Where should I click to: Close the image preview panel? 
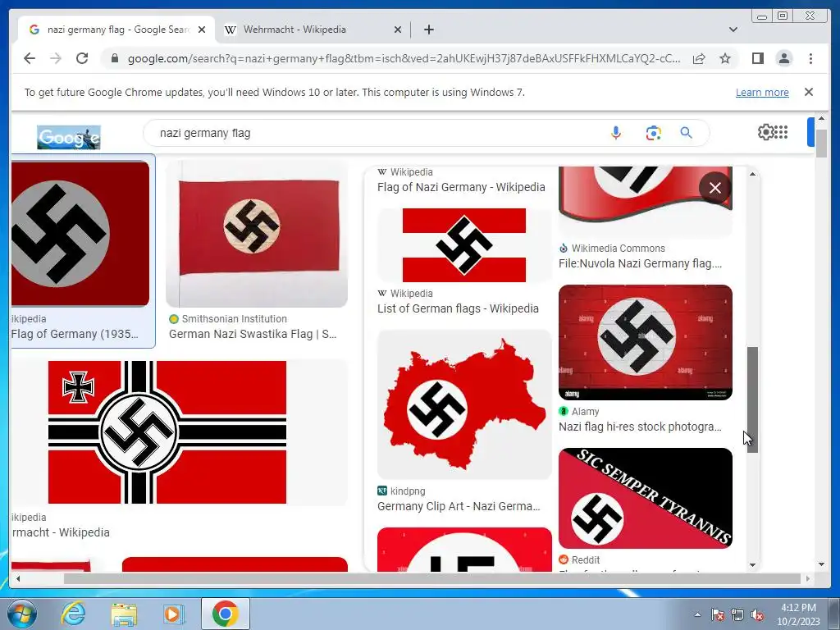(x=714, y=188)
